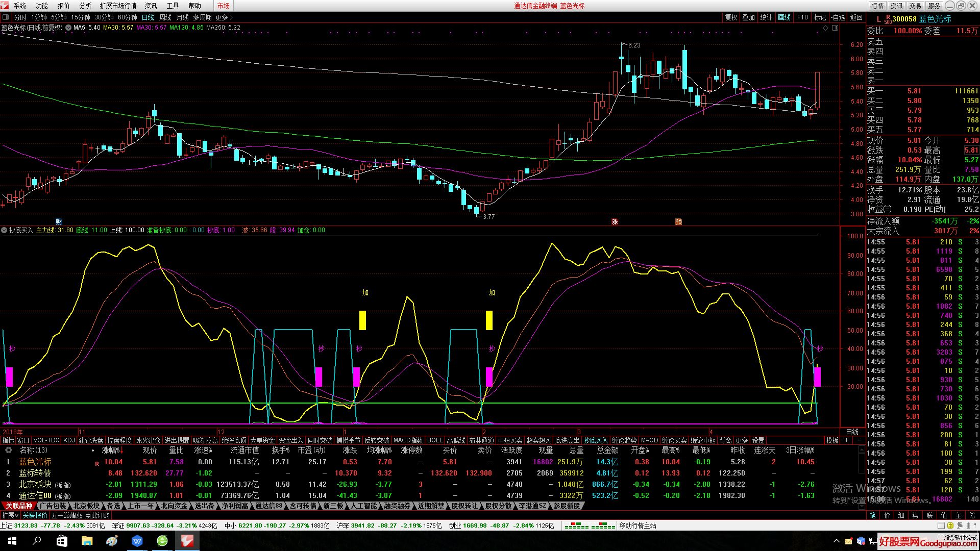Switch to 分时 intraday view

(20, 17)
